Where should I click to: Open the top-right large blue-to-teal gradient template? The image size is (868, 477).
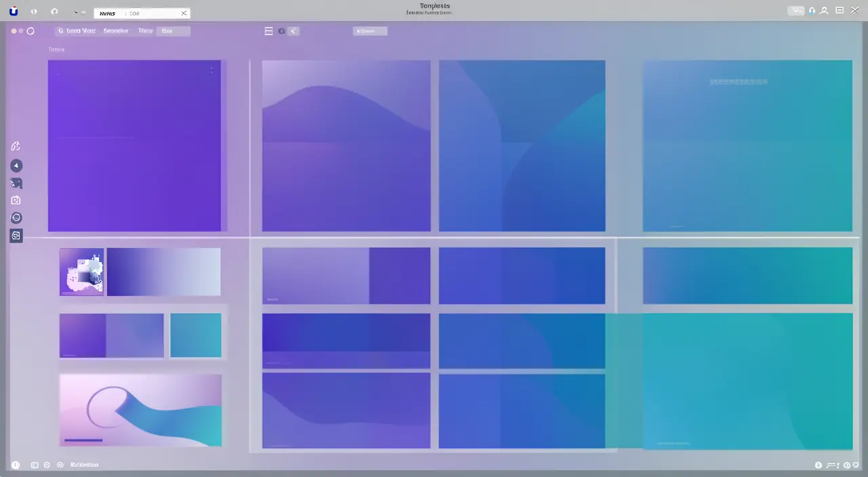click(747, 146)
